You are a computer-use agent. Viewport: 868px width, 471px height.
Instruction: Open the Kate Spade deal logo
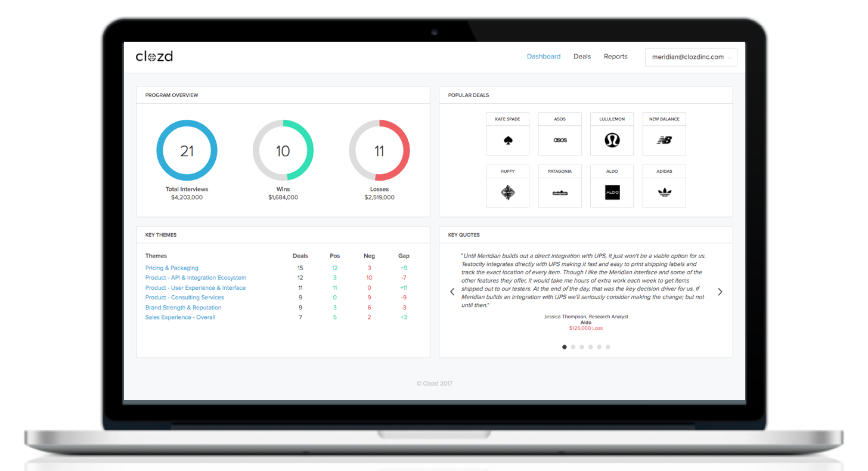pyautogui.click(x=507, y=141)
